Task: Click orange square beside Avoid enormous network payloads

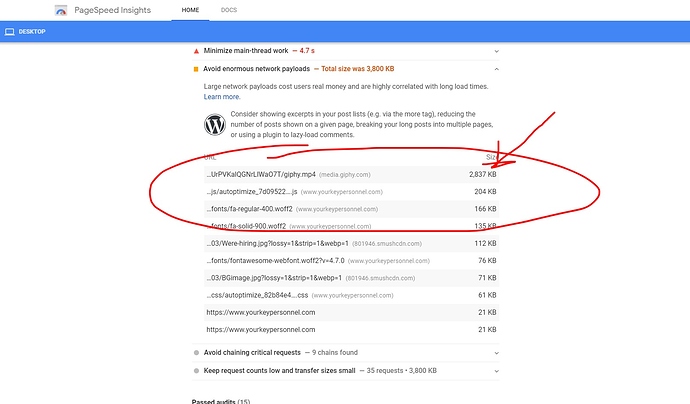Action: [x=196, y=69]
